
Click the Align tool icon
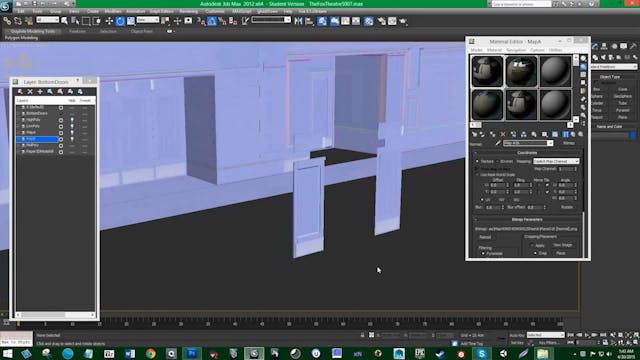pos(309,21)
